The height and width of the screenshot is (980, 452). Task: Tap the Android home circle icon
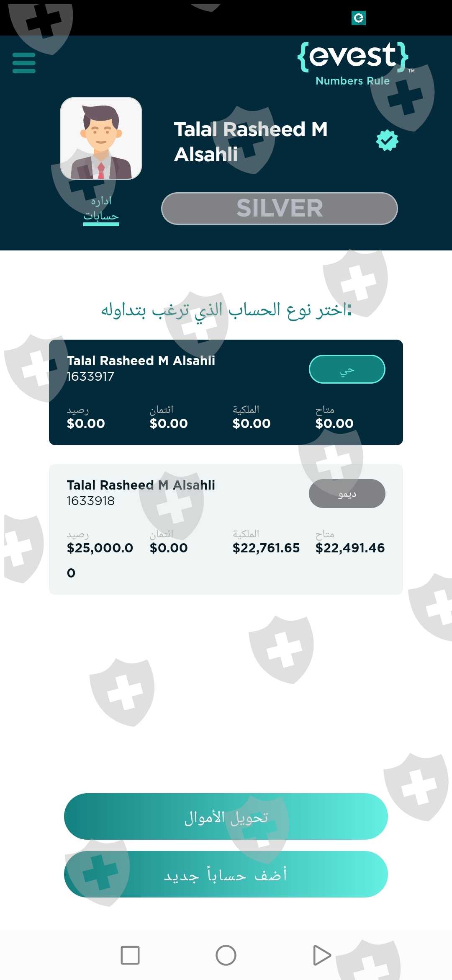226,955
